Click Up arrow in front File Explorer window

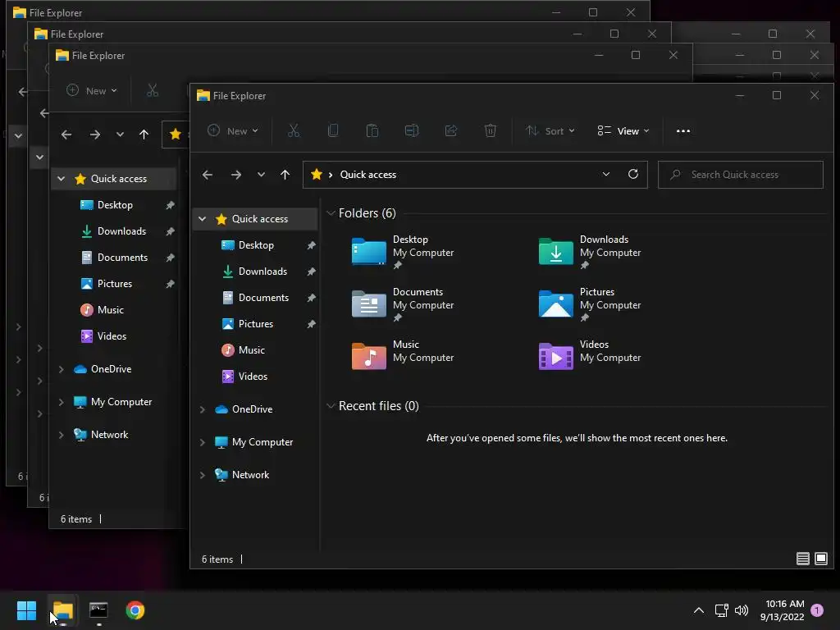click(285, 175)
